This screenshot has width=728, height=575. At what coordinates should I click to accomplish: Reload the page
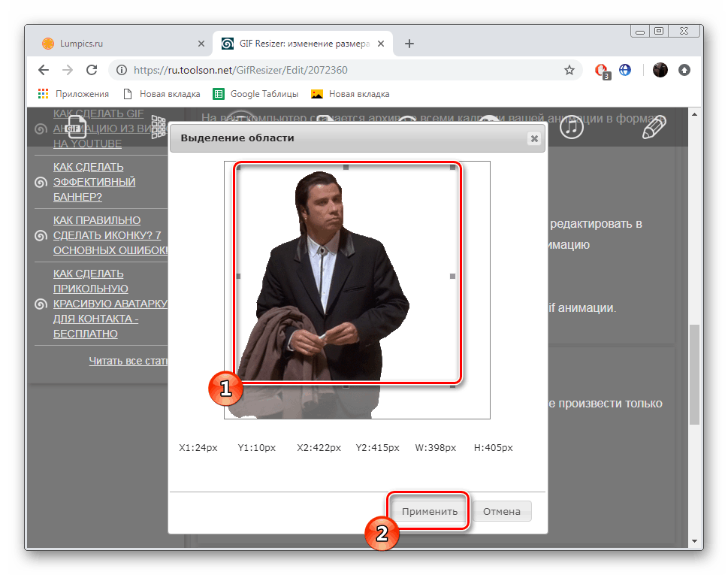point(92,70)
